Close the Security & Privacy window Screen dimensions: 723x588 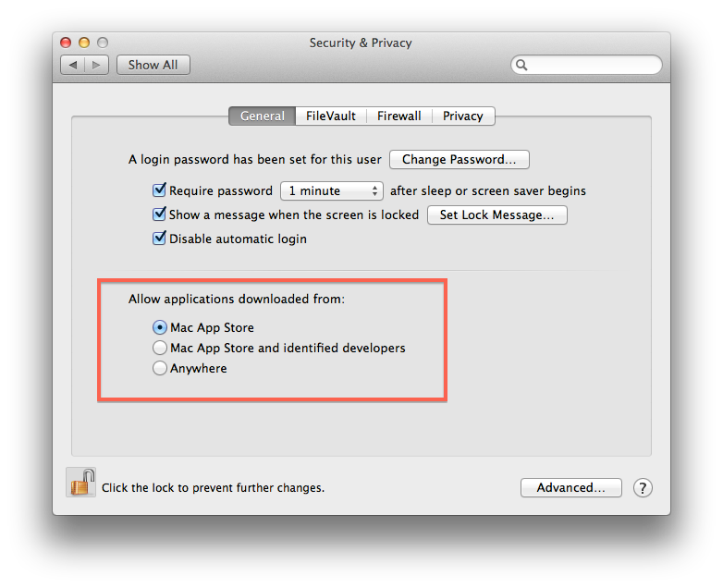tap(66, 43)
